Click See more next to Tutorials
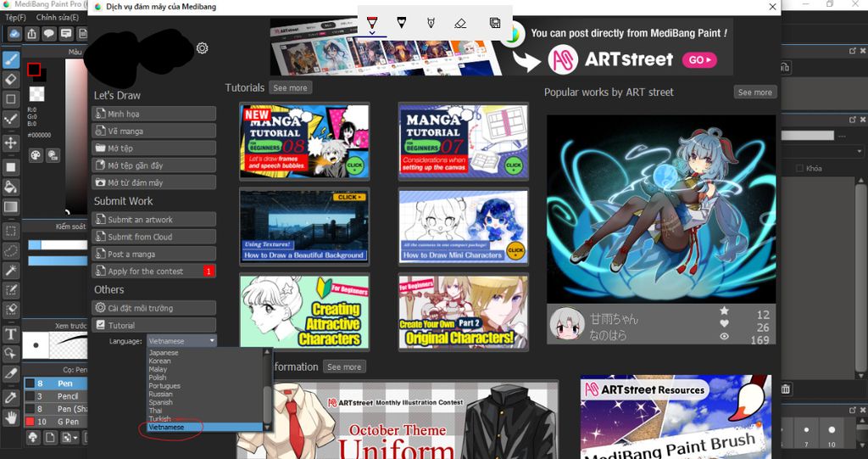The height and width of the screenshot is (459, 868). (290, 88)
